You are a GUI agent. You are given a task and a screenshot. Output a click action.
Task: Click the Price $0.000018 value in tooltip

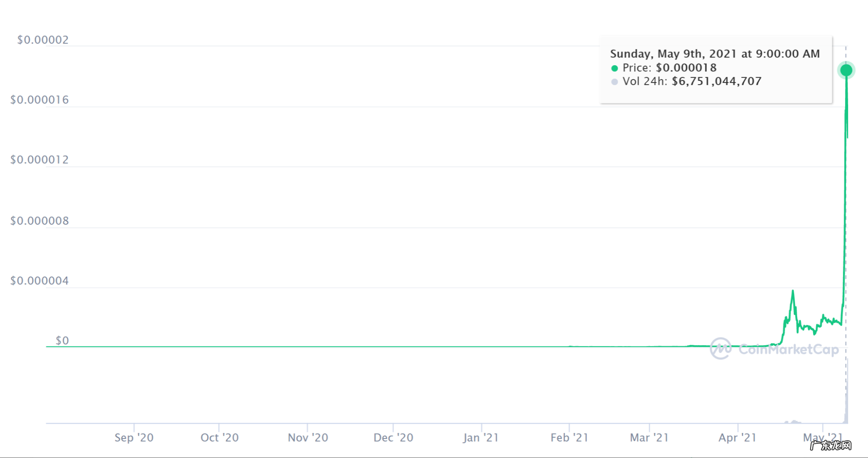coord(686,68)
